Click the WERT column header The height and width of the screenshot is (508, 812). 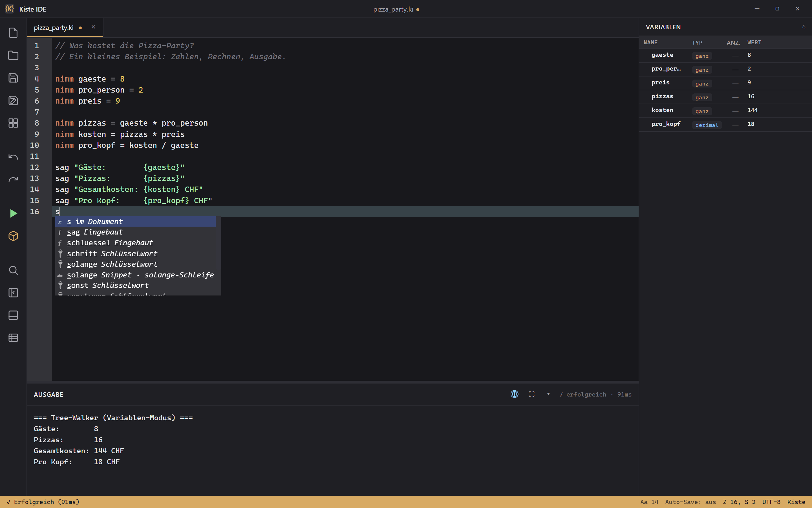tap(754, 42)
